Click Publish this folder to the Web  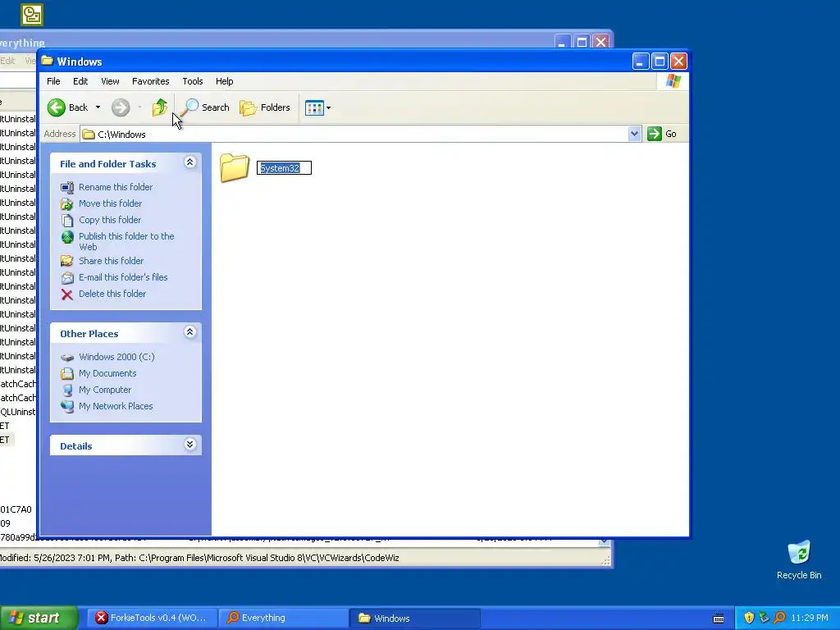(x=126, y=242)
